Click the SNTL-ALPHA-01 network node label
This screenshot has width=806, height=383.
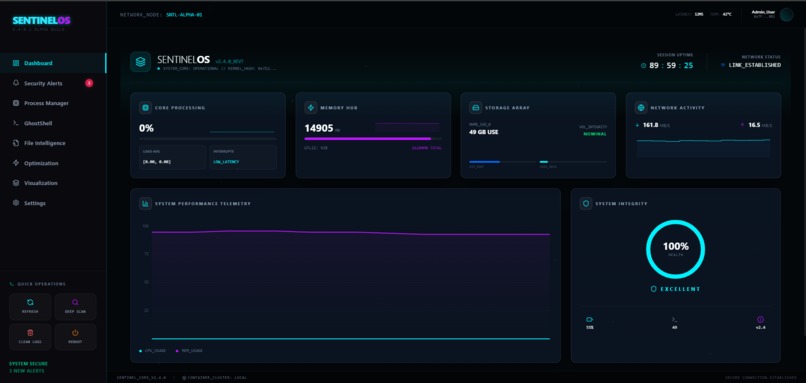click(x=184, y=15)
